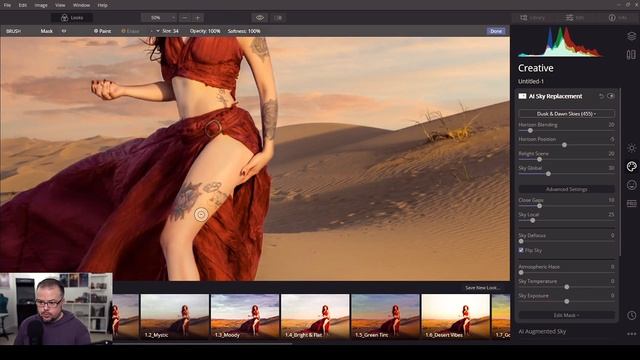Expand the Edit Mask dropdown
640x360 pixels.
[566, 315]
